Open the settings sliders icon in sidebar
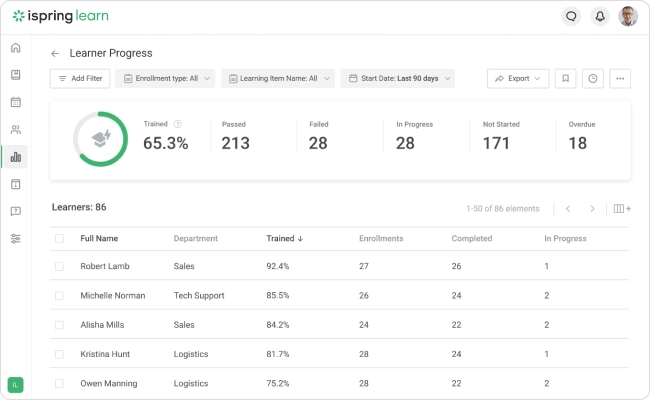 [16, 239]
